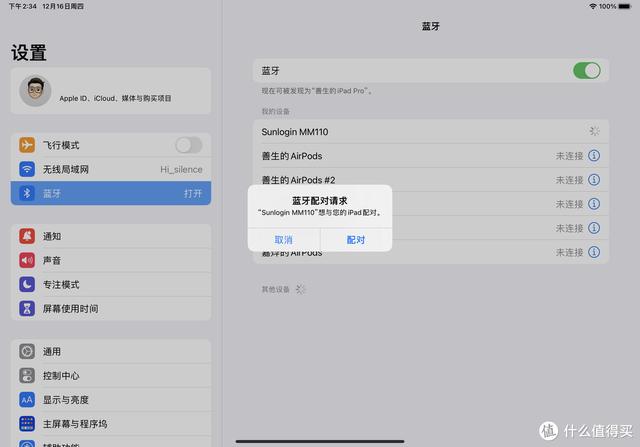Tap the 蓝牙 page title
The width and height of the screenshot is (640, 447).
[x=431, y=26]
